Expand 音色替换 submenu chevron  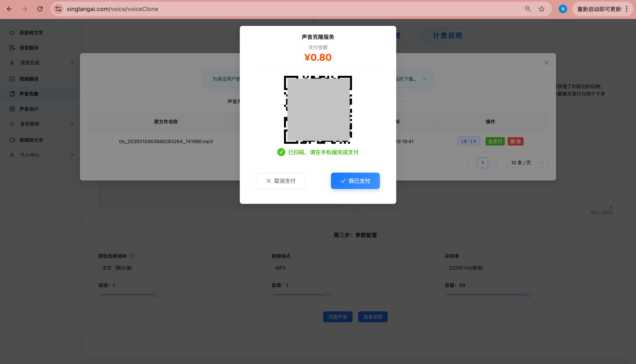(x=72, y=124)
